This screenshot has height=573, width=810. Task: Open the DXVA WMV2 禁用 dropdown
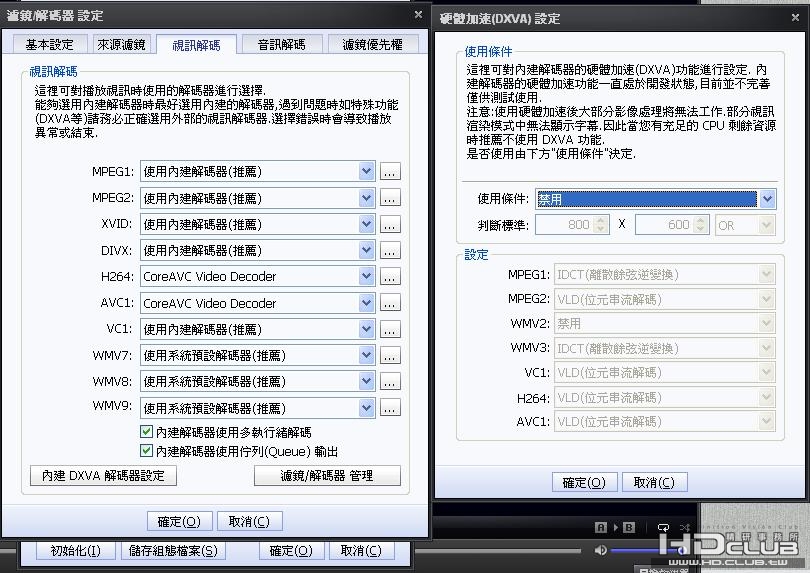click(x=665, y=323)
